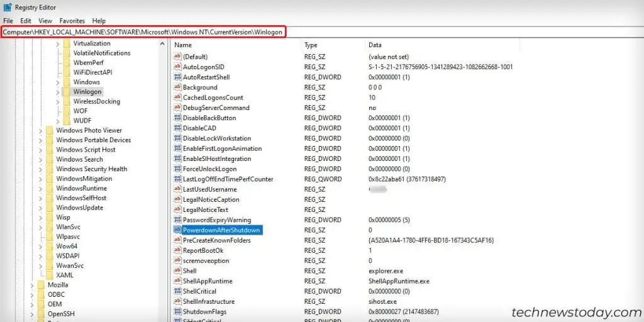Select the Windows Security Health key
Viewport: 644px width, 322px height.
(x=92, y=169)
